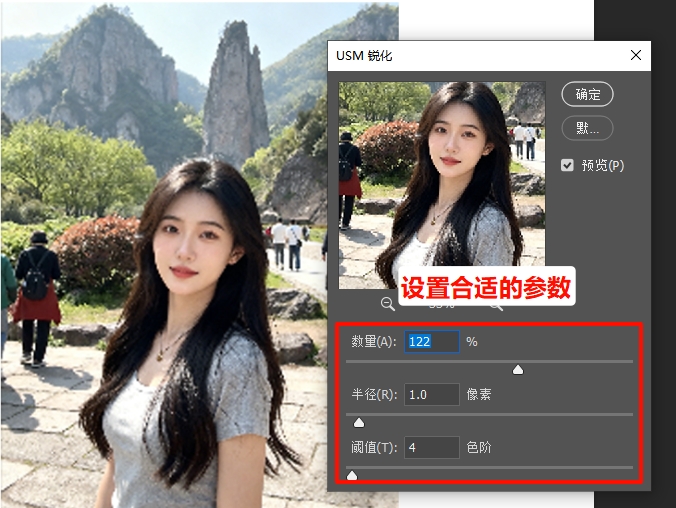Click the 阈值(T) threshold input field

pyautogui.click(x=432, y=447)
